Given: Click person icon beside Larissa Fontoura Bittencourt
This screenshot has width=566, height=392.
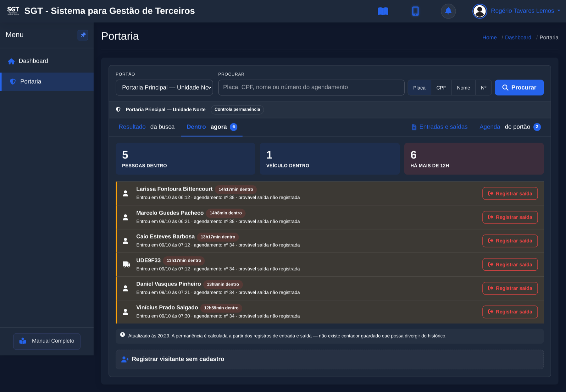Looking at the screenshot, I should pyautogui.click(x=125, y=193).
